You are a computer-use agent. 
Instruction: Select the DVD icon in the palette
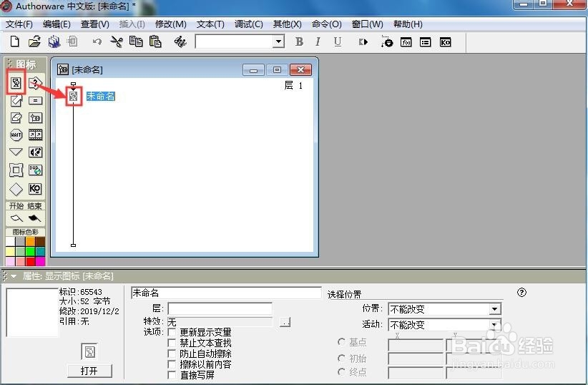coord(35,170)
